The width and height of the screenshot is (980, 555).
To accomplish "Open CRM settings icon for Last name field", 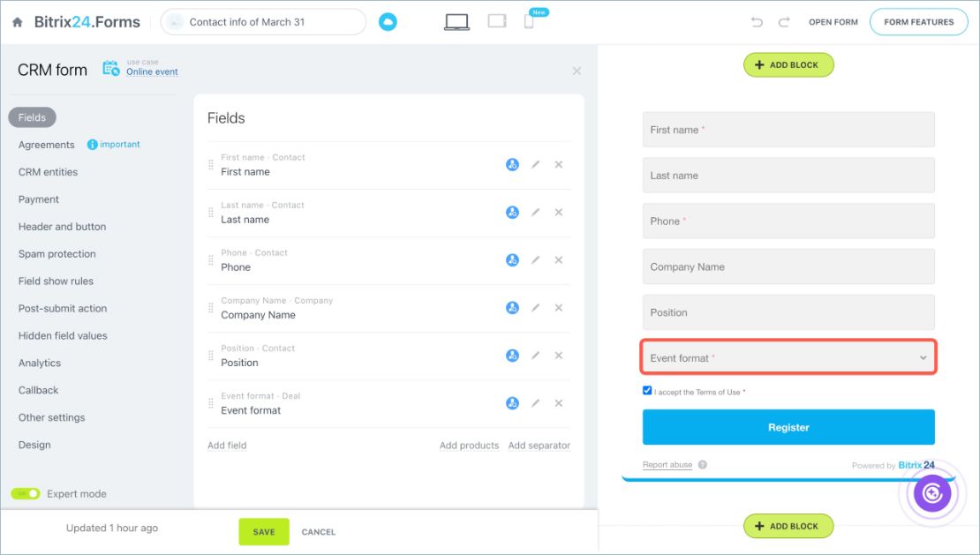I will pos(512,213).
